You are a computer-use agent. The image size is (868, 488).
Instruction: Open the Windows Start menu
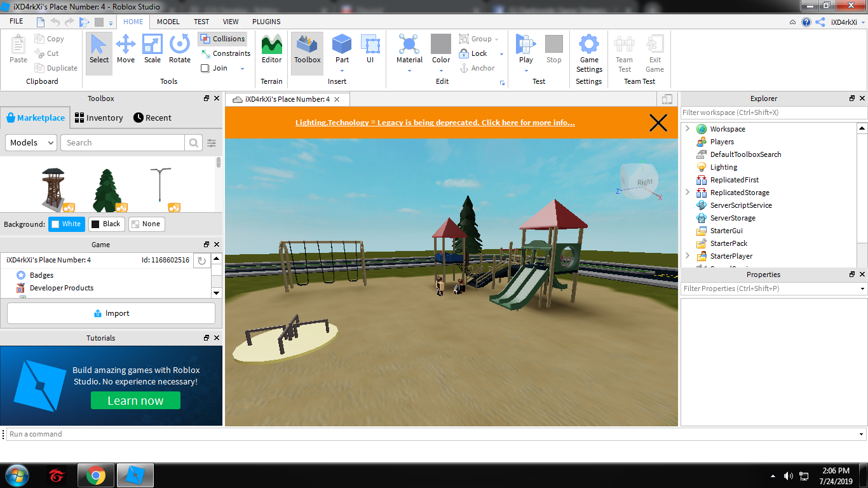click(x=17, y=475)
